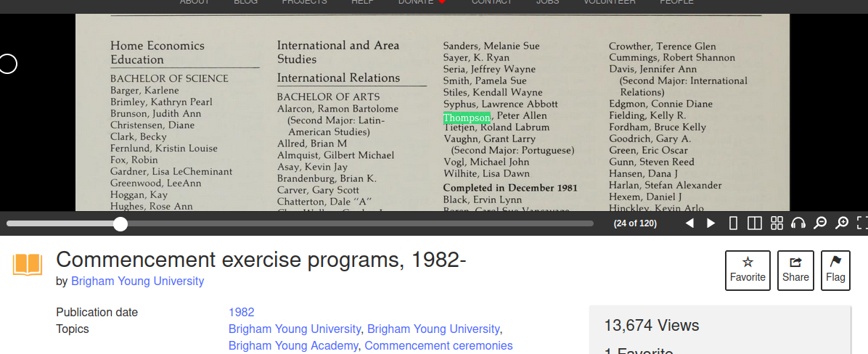Click the name Harlan, Stefan Alexander
The height and width of the screenshot is (354, 868).
(666, 185)
